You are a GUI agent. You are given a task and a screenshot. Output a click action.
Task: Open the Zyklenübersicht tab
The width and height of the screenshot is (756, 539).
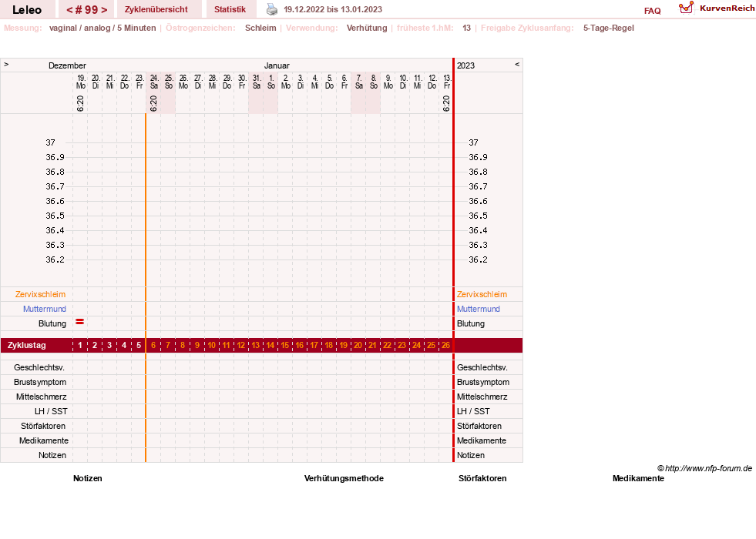pyautogui.click(x=156, y=9)
